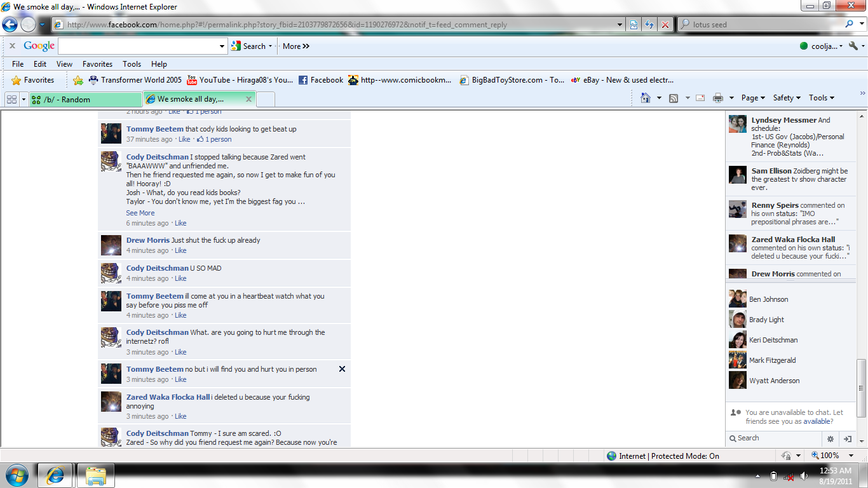Add page to Favorites Bar star icon
The height and width of the screenshot is (488, 868).
pos(78,80)
